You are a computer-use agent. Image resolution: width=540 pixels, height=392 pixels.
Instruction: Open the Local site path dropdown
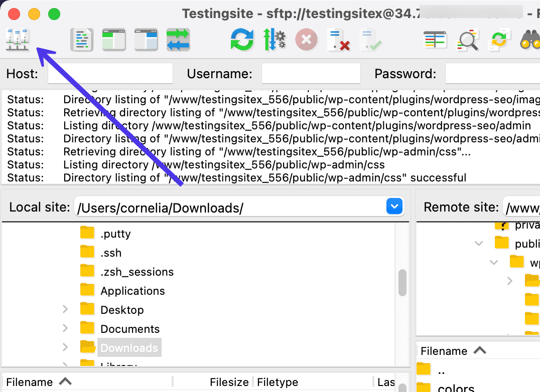(x=394, y=207)
